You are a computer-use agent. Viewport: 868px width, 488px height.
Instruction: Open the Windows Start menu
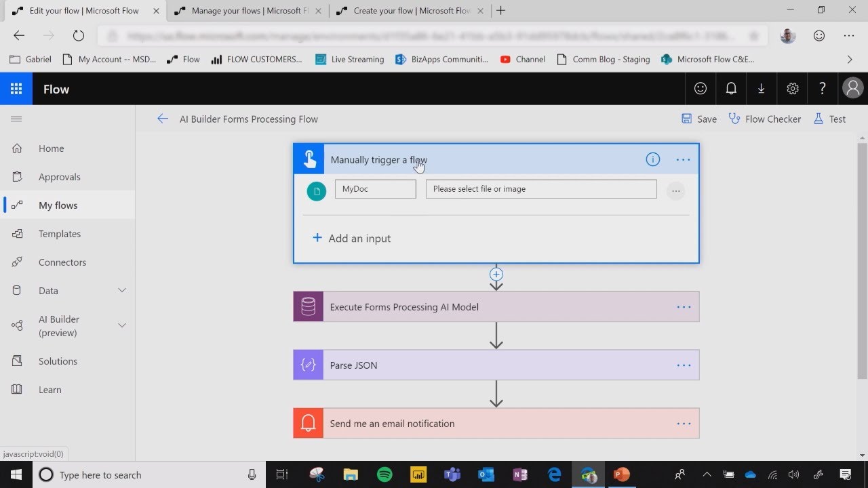pos(16,474)
